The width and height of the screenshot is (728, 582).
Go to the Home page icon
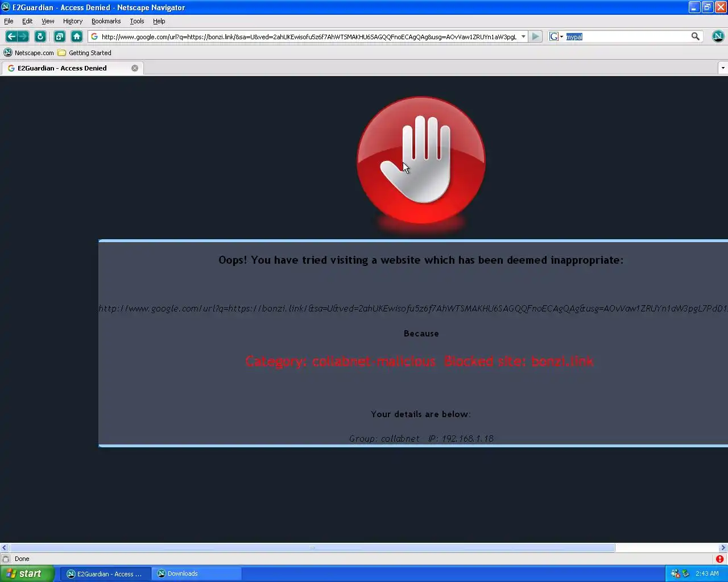(x=77, y=36)
